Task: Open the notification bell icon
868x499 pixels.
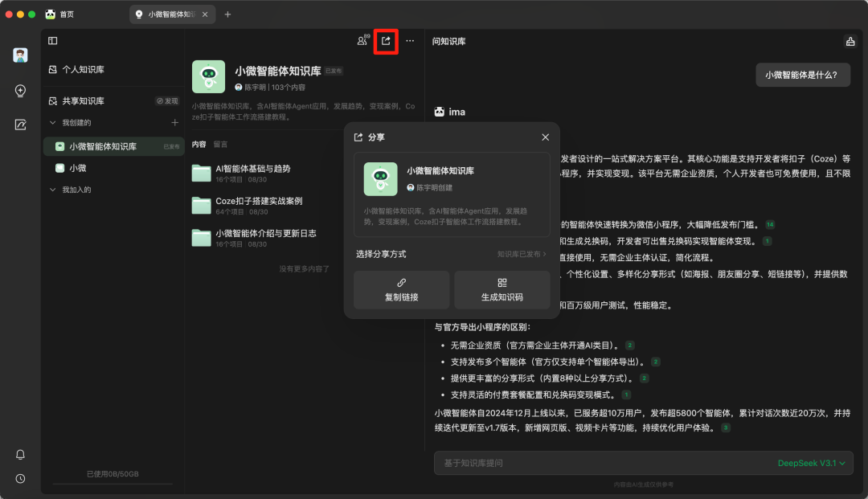Action: click(x=21, y=455)
